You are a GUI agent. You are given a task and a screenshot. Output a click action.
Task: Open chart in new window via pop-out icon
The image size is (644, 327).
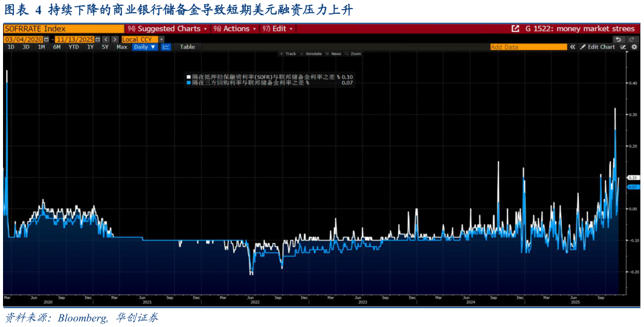pyautogui.click(x=515, y=28)
